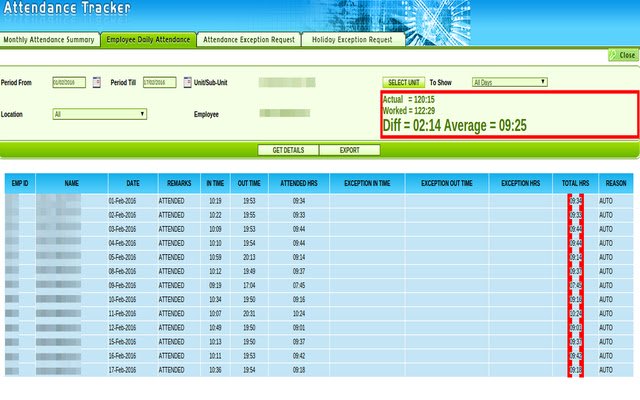Viewport: 640px width, 400px height.
Task: Click the OUT TIME column header
Action: point(249,183)
